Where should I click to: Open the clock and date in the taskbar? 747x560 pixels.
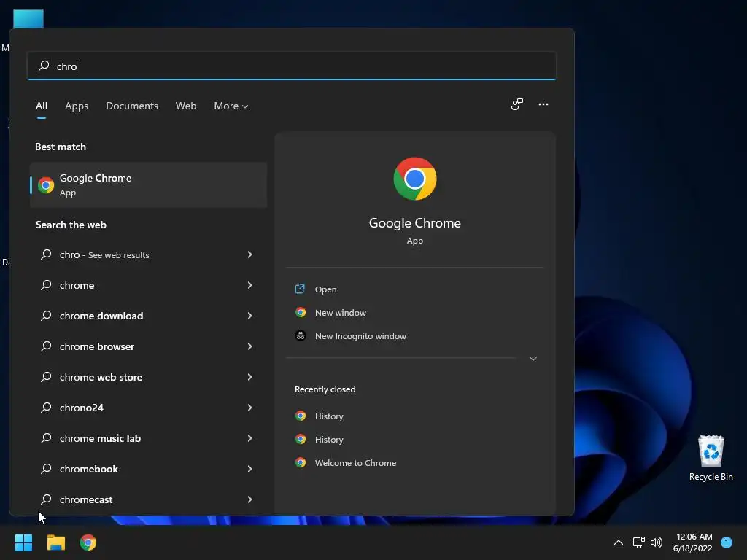(x=693, y=542)
